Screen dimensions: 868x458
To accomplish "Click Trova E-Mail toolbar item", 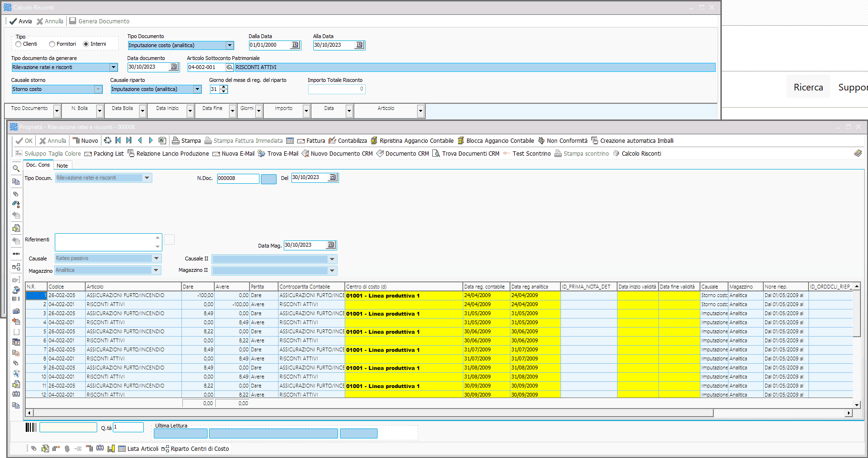I will (x=278, y=153).
